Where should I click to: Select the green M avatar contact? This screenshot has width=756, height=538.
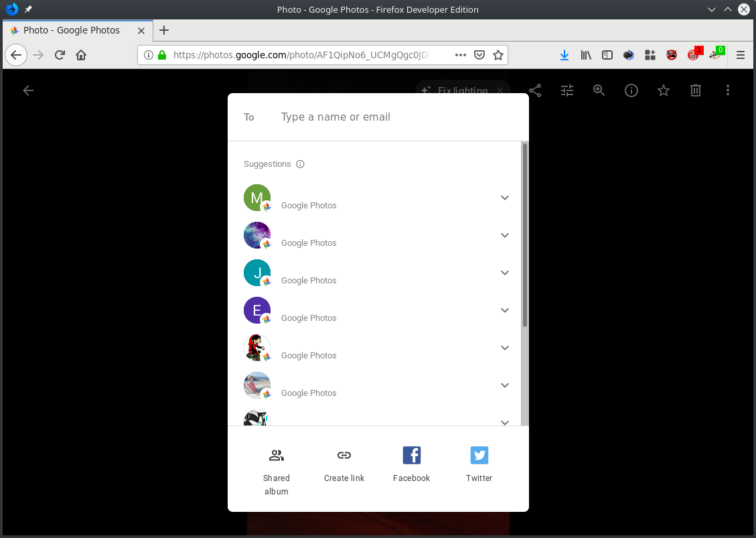coord(257,198)
